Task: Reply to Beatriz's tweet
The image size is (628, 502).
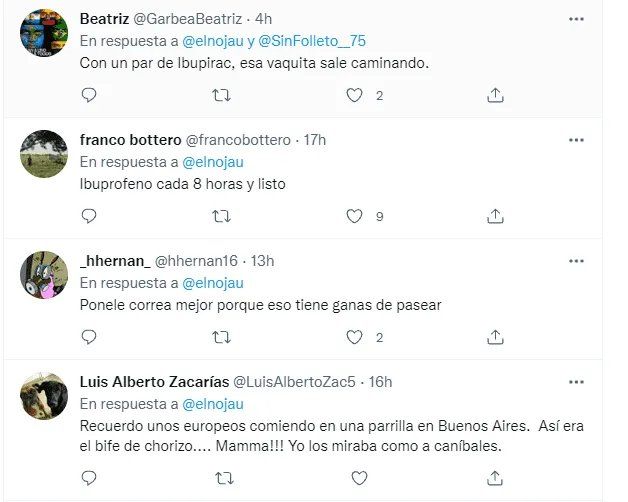Action: (89, 95)
